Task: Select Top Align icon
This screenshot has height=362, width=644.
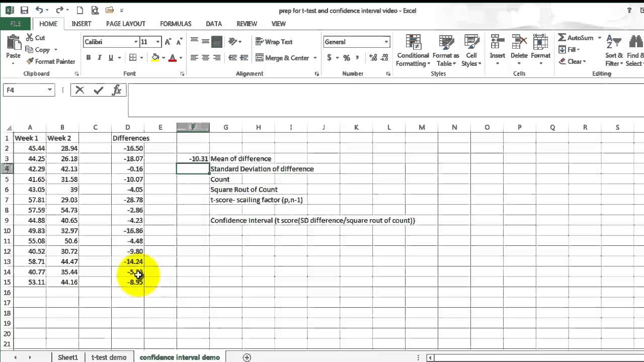Action: [x=194, y=42]
